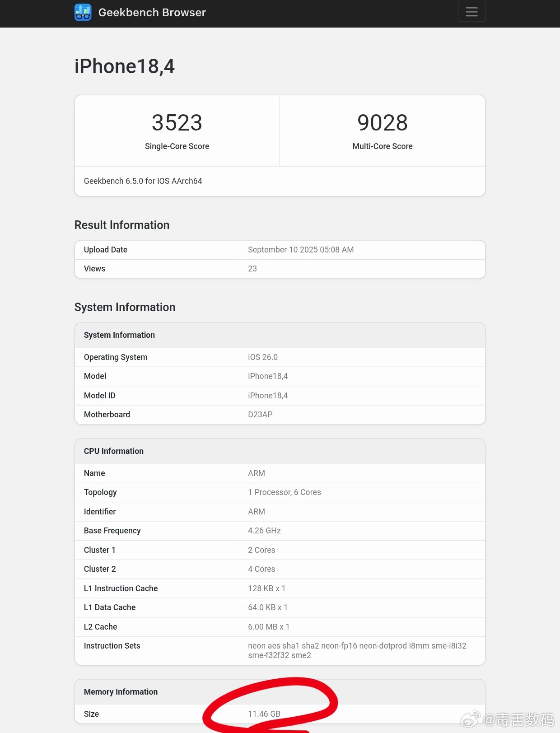560x733 pixels.
Task: Select the CPU Name value ARM
Action: point(257,473)
